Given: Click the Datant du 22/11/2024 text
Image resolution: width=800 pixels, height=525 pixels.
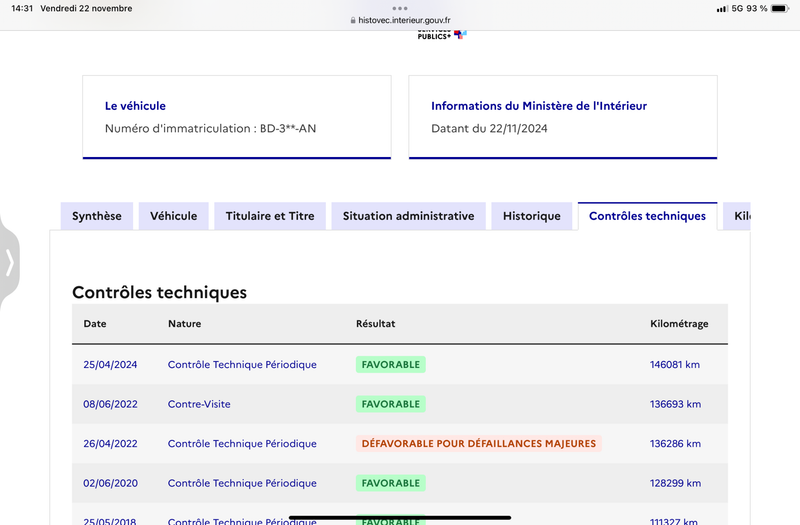Looking at the screenshot, I should [489, 129].
